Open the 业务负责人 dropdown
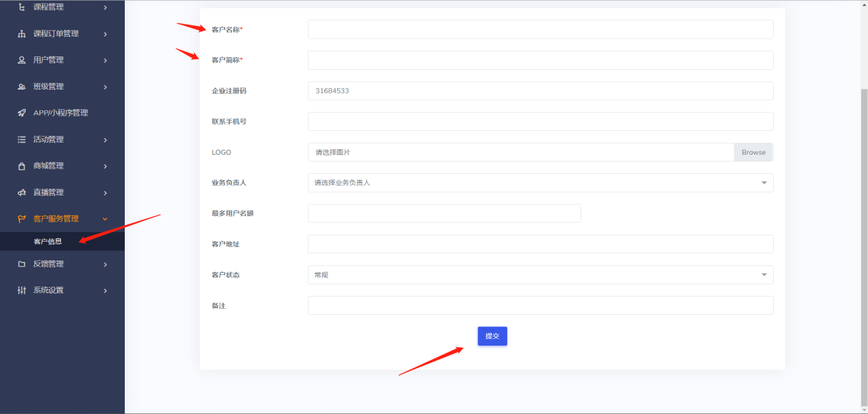Image resolution: width=868 pixels, height=414 pixels. (x=540, y=183)
